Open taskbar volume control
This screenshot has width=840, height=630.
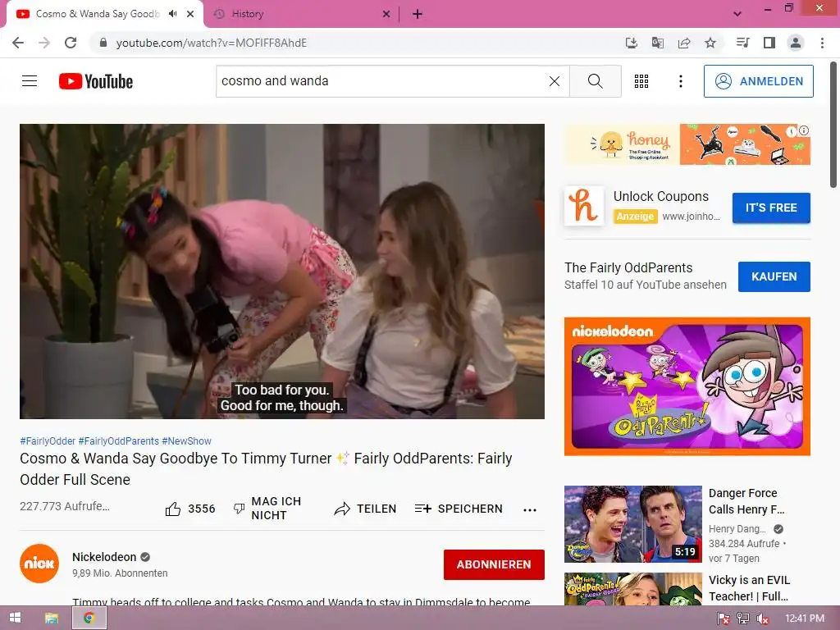click(762, 619)
